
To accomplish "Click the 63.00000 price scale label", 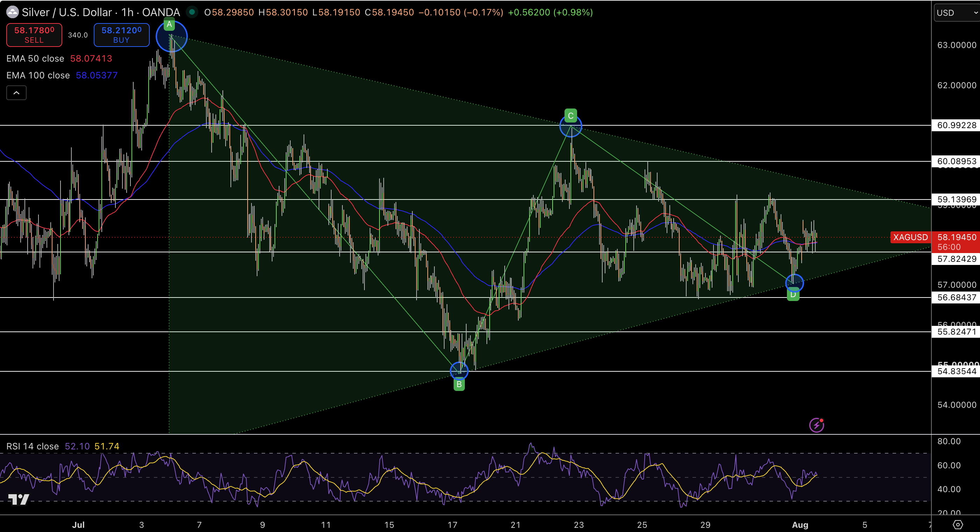I will pyautogui.click(x=957, y=45).
